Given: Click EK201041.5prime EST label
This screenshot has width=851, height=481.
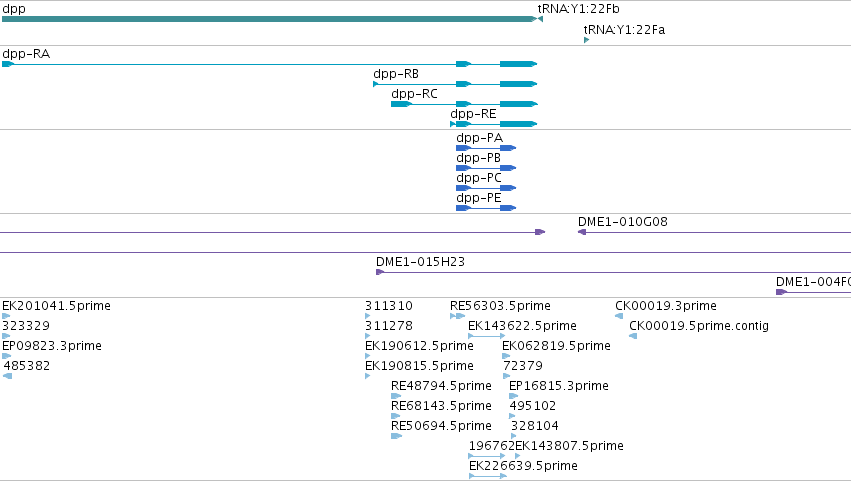Looking at the screenshot, I should coord(56,306).
